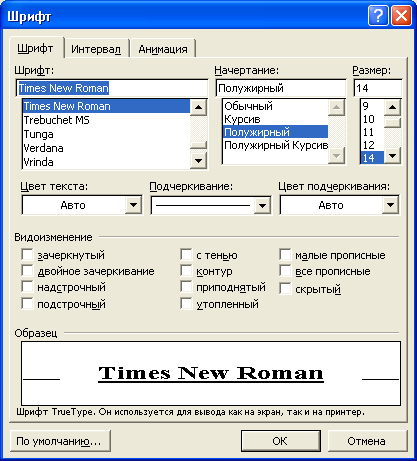
Task: Close the Шрифт dialog with X
Action: click(x=401, y=16)
